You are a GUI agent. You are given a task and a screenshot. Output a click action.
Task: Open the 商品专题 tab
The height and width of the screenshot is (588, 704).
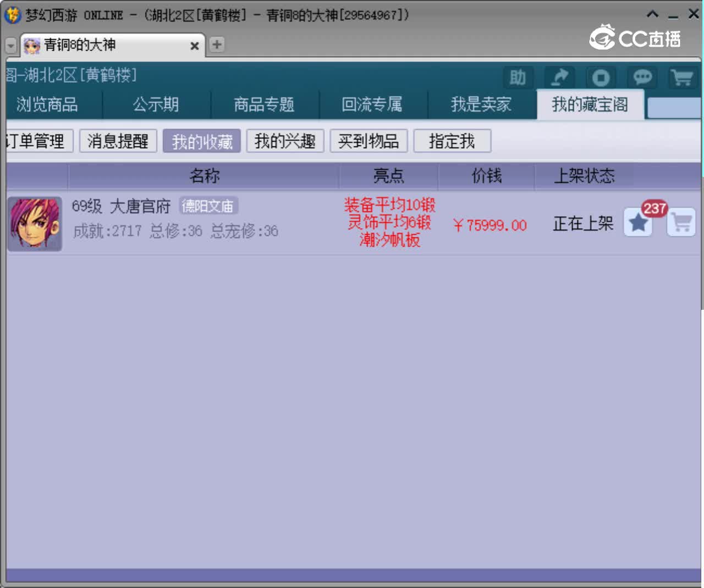[264, 104]
